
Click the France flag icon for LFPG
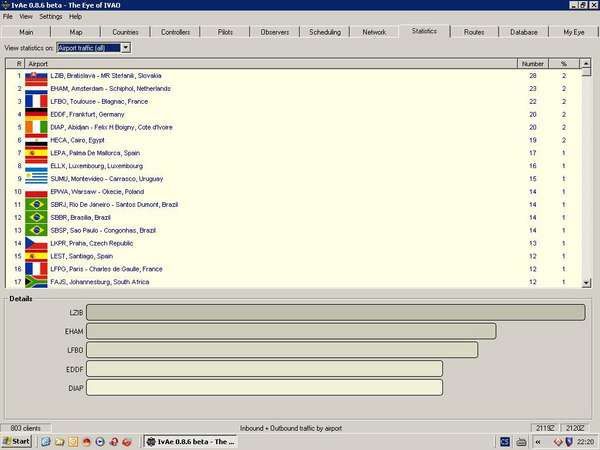(36, 269)
